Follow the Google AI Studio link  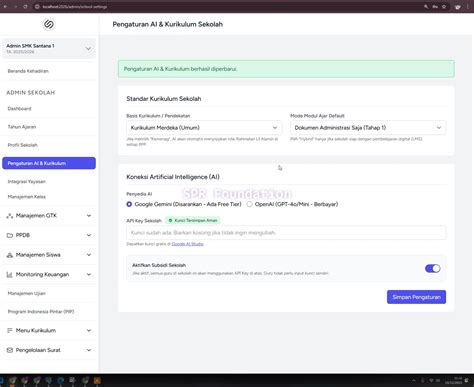point(187,244)
